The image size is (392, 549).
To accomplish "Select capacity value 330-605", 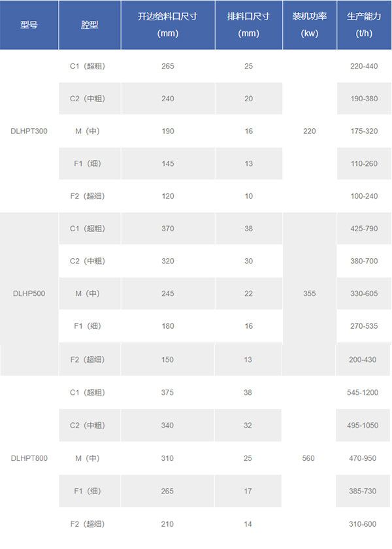I will click(x=364, y=293).
